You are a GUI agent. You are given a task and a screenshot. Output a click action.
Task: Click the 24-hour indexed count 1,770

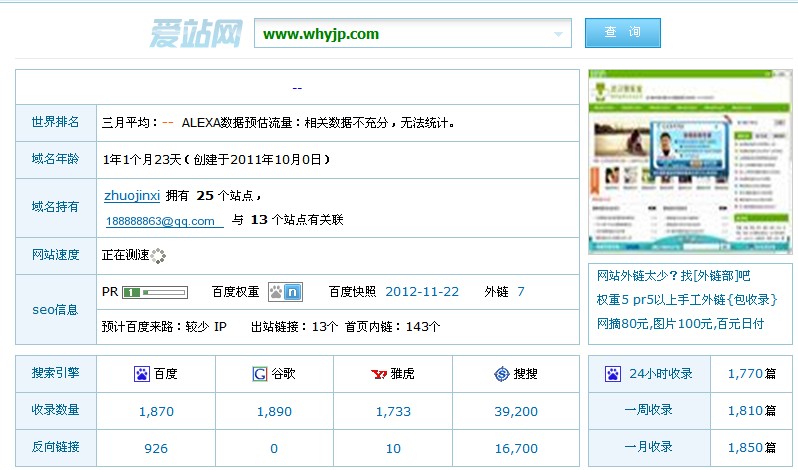point(746,374)
